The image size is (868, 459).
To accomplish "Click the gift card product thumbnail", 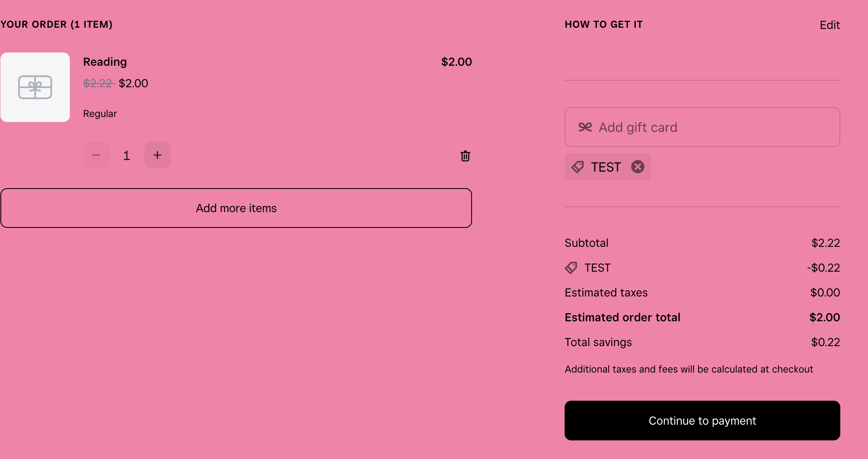I will [35, 87].
